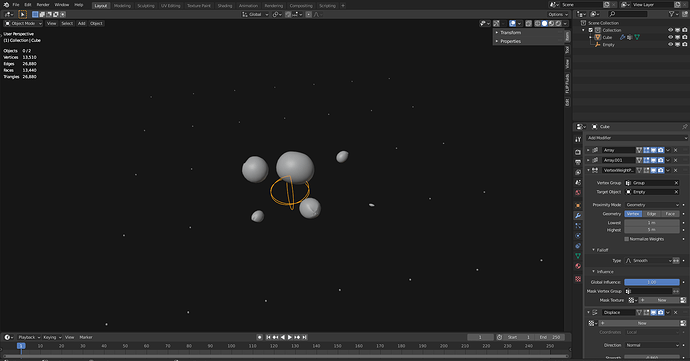Click the Render properties camera icon
The height and width of the screenshot is (361, 690).
click(x=578, y=152)
